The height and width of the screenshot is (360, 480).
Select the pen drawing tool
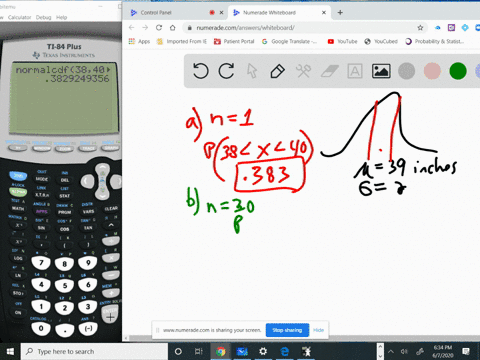[x=278, y=71]
